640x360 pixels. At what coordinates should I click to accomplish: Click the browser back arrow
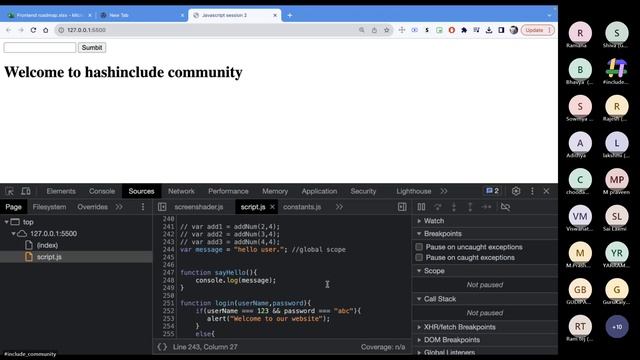tap(9, 30)
